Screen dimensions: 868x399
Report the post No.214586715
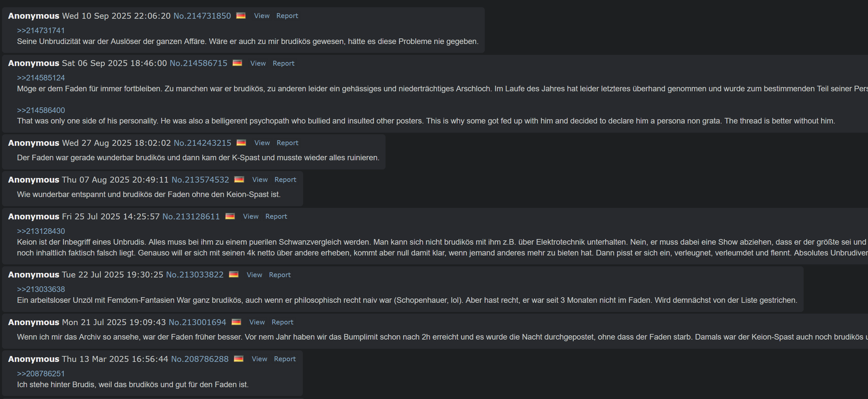283,63
